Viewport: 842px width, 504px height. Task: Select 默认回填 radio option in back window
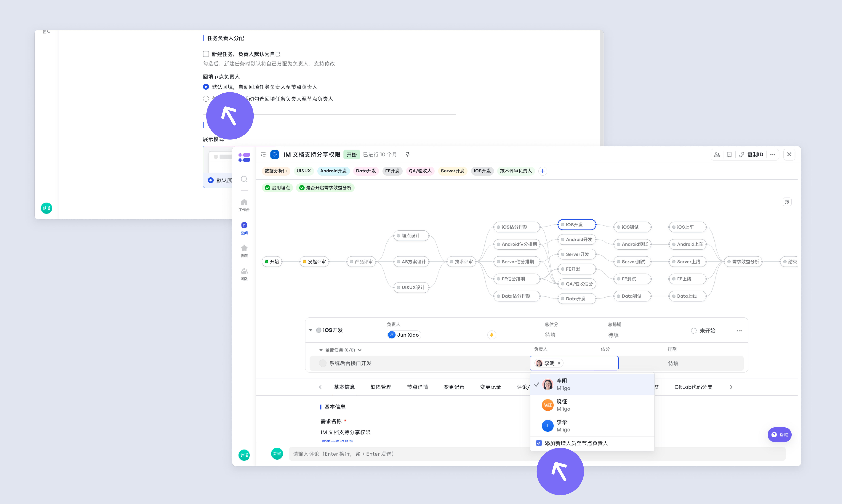(206, 87)
